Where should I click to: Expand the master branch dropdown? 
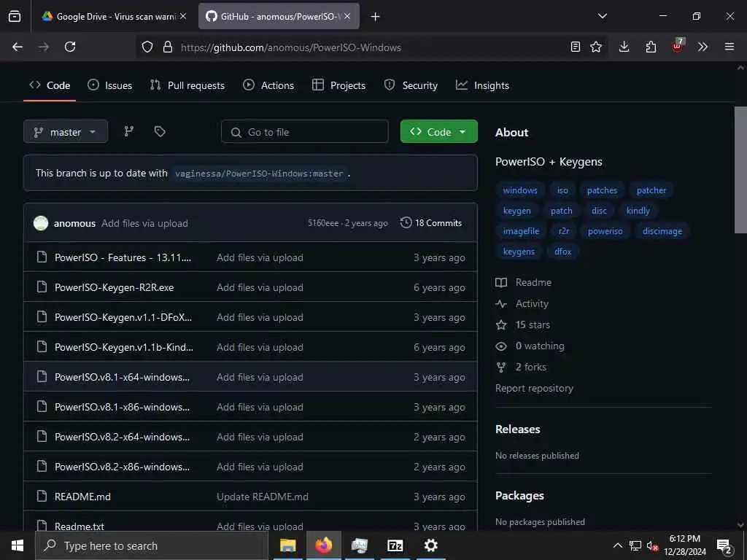(x=66, y=132)
